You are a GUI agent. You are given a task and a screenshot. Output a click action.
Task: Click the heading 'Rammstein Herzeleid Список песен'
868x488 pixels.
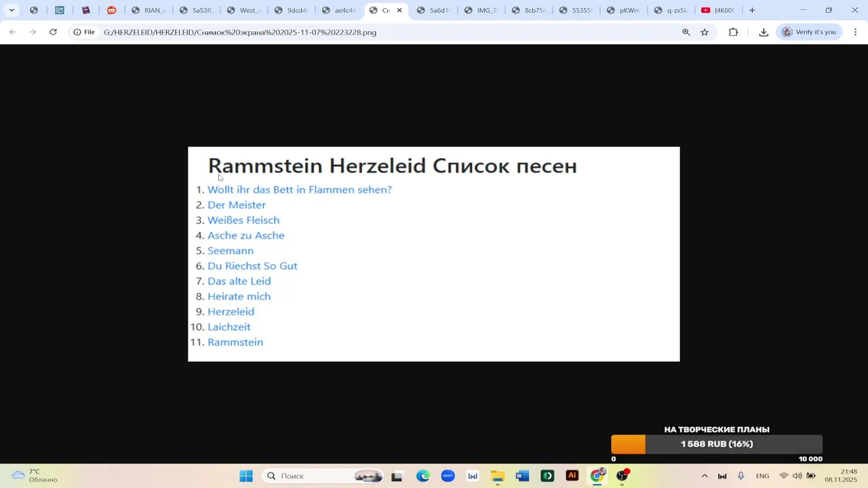tap(393, 165)
